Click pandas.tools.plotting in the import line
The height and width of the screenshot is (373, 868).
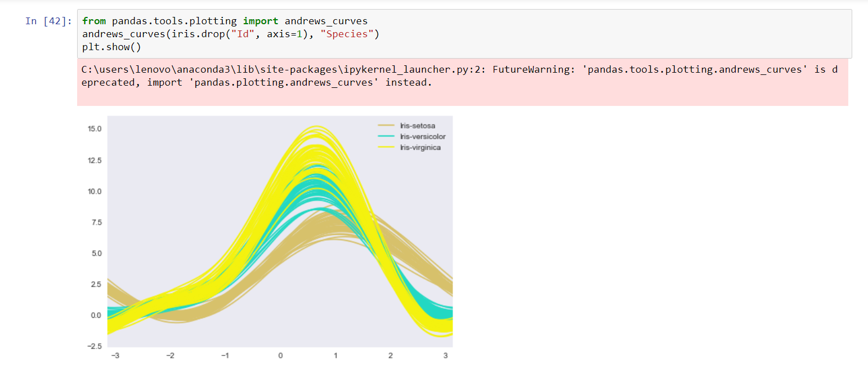pos(175,21)
